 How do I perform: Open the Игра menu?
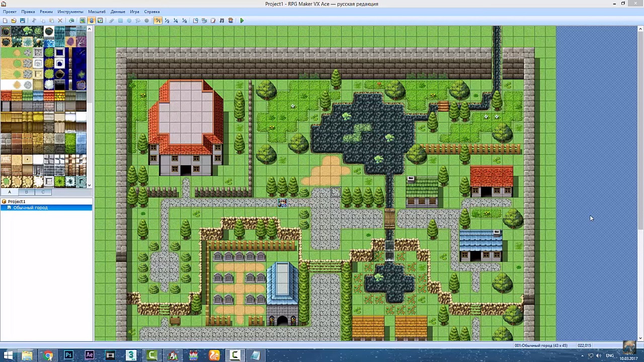point(134,12)
